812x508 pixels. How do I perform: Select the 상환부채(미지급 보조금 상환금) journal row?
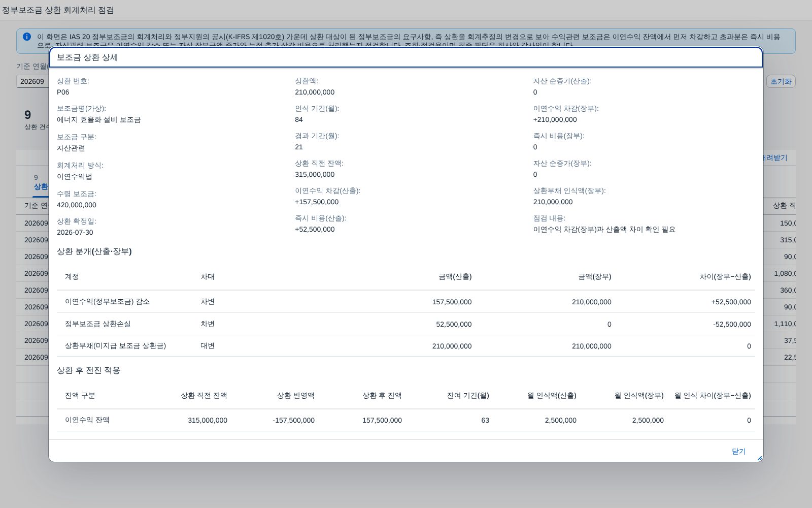(x=406, y=346)
